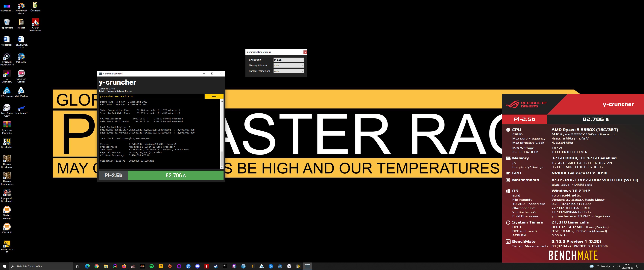
Task: Open Epic Games Launcher from taskbar
Action: [x=225, y=266]
